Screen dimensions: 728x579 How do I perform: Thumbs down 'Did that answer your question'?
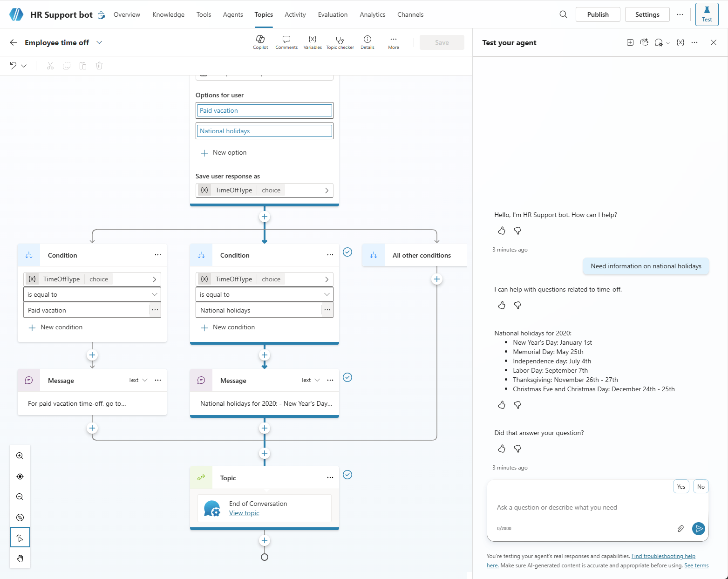517,449
